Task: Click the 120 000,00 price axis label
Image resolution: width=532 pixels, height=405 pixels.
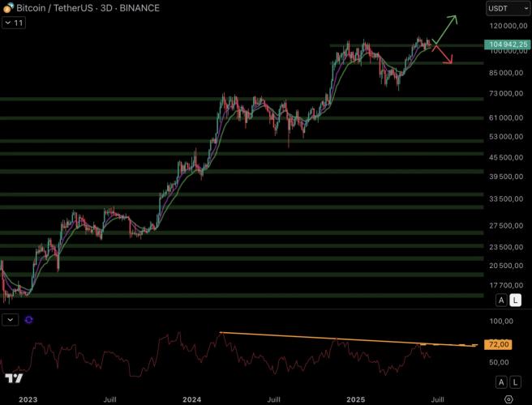Action: tap(508, 26)
